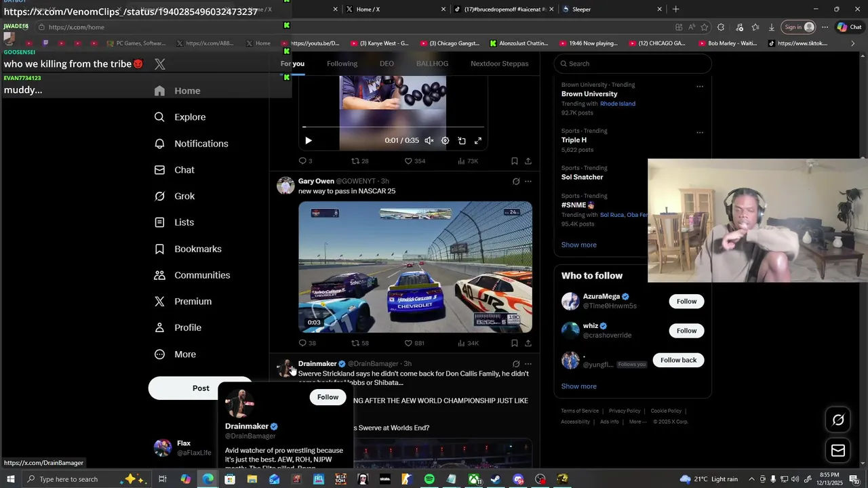868x488 pixels.
Task: Open the Explore page in sidebar
Action: tap(180, 117)
